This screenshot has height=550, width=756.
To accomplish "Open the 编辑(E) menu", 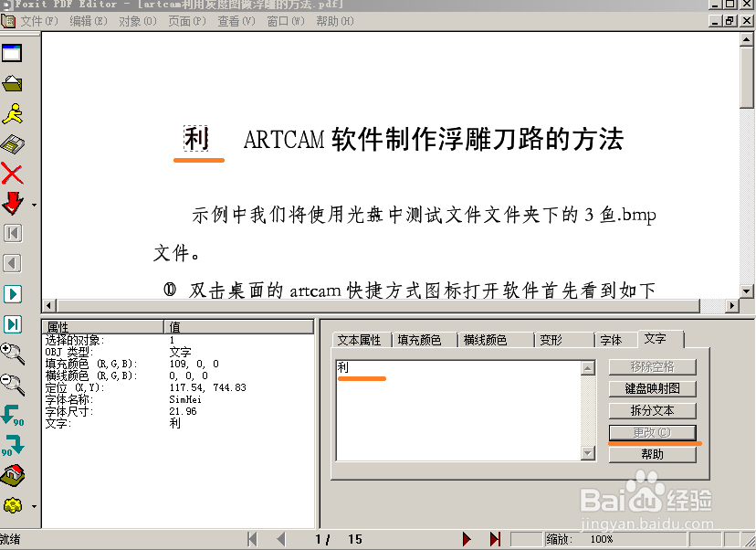I will click(x=89, y=21).
